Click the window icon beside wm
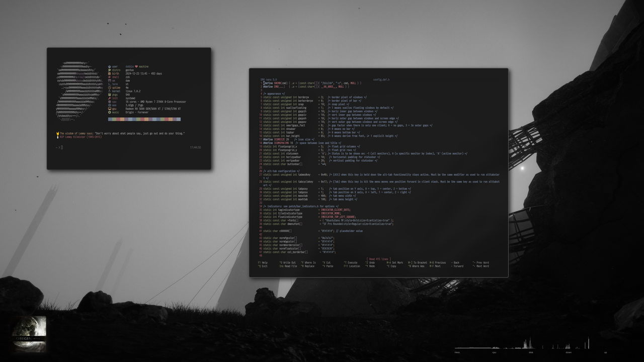The image size is (644, 362). click(x=109, y=80)
